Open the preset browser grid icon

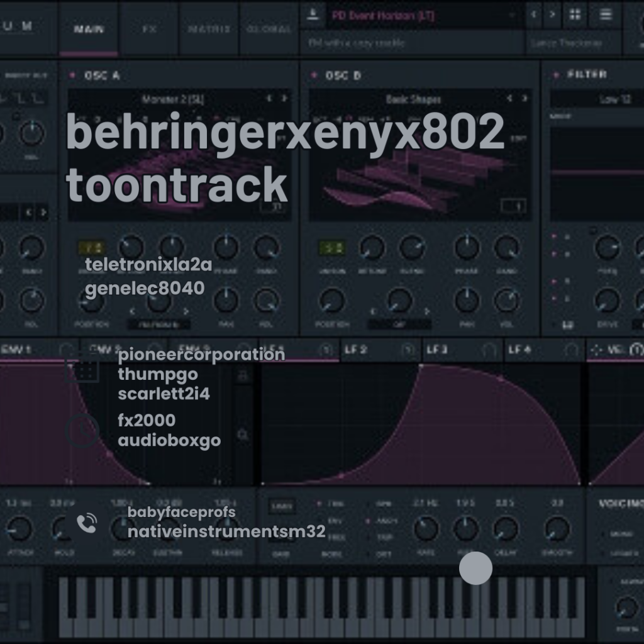(575, 15)
